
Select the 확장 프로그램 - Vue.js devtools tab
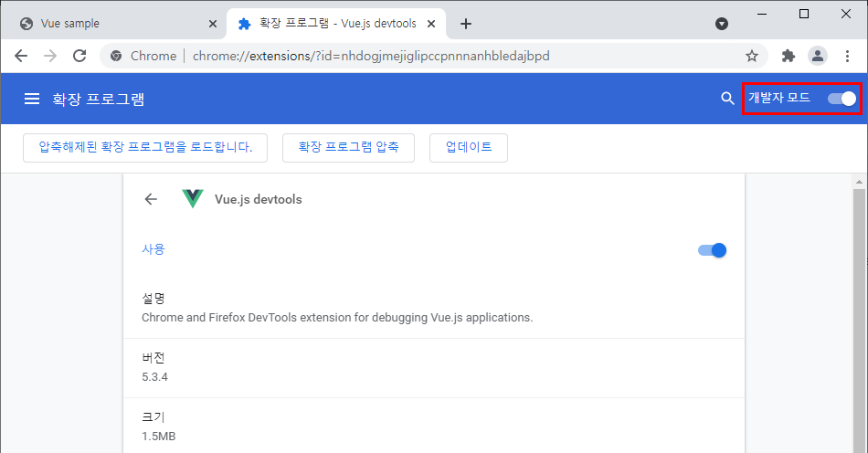pyautogui.click(x=336, y=24)
